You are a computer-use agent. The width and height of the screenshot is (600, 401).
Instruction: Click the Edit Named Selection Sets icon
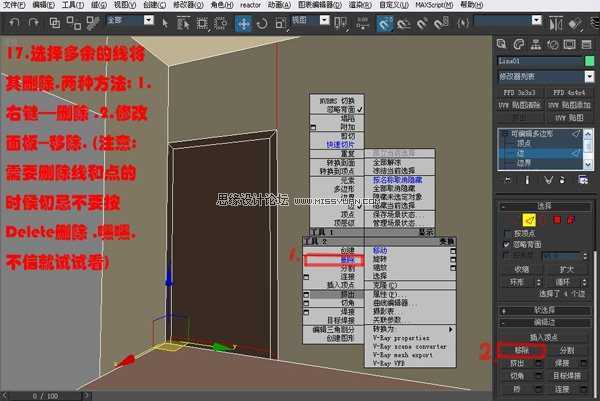pos(463,23)
